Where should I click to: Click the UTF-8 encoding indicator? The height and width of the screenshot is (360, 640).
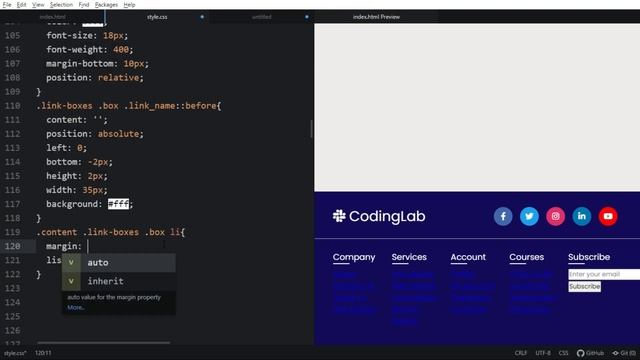point(543,353)
